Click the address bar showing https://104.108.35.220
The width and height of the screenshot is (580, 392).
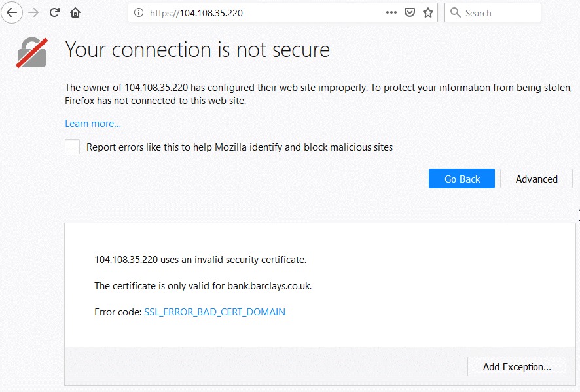262,12
